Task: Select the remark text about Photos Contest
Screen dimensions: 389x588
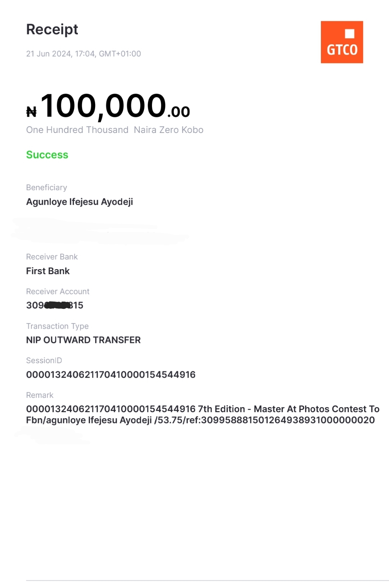Action: coord(202,414)
